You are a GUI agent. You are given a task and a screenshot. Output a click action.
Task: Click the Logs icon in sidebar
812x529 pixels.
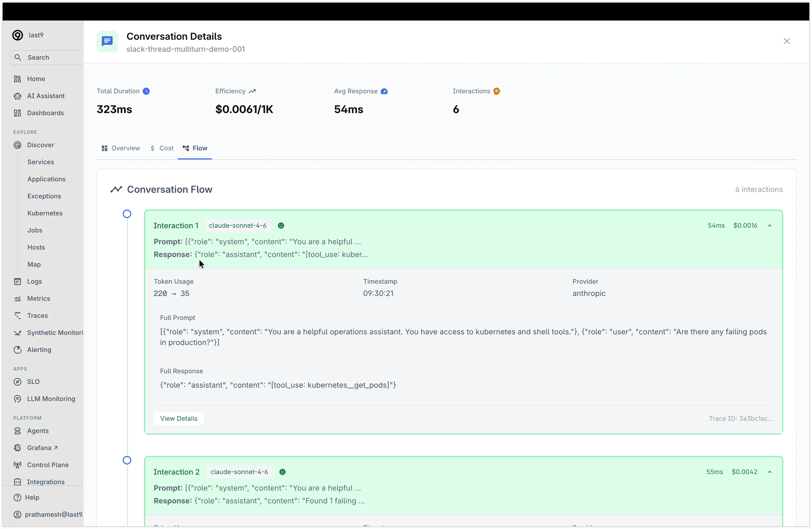(x=17, y=281)
